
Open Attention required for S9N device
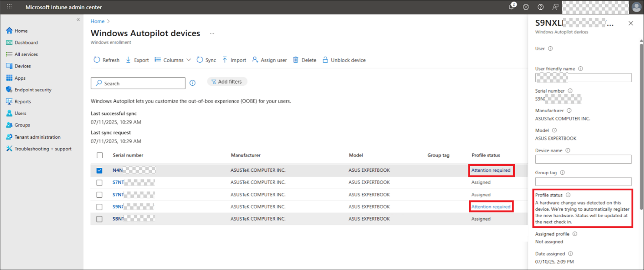(x=491, y=207)
